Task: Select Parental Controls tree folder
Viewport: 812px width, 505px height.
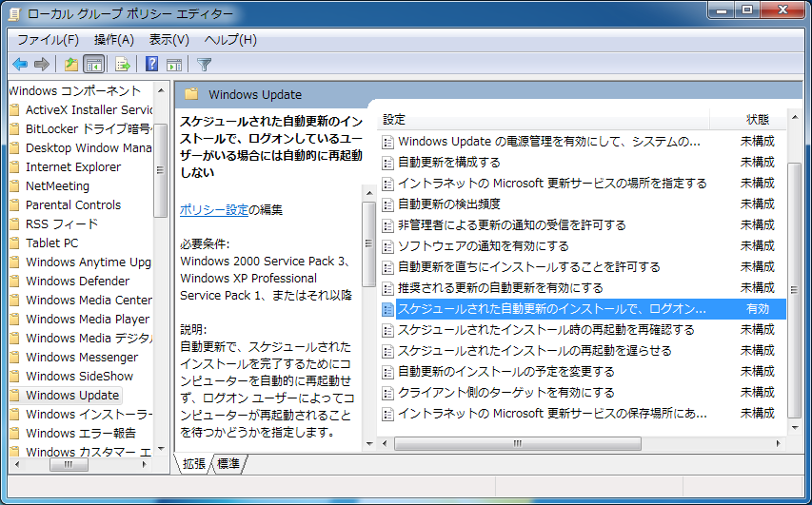Action: pyautogui.click(x=73, y=204)
